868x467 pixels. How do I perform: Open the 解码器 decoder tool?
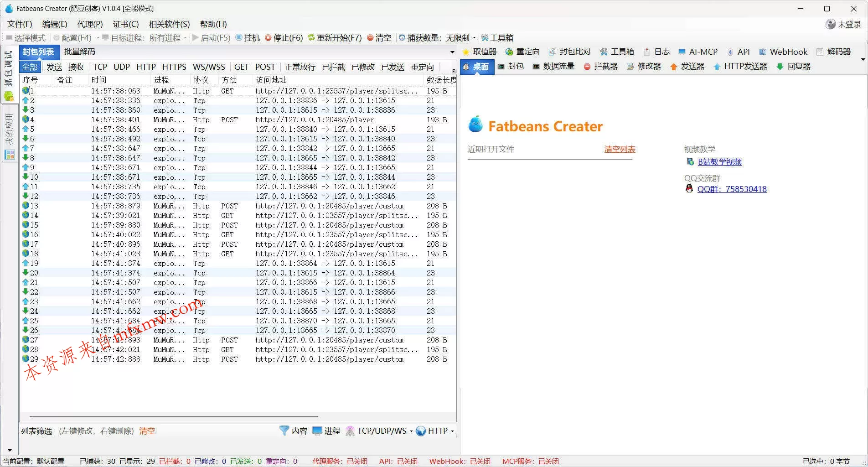point(834,52)
